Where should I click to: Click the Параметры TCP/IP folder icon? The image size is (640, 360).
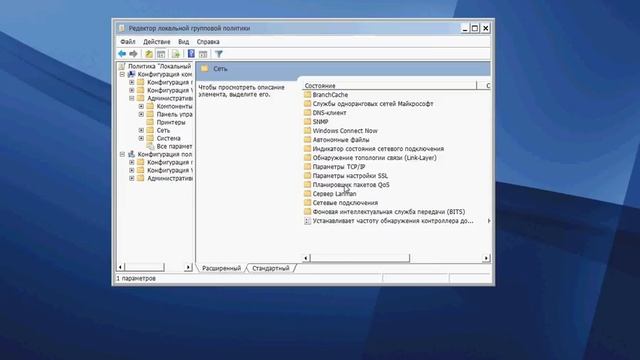(x=307, y=167)
